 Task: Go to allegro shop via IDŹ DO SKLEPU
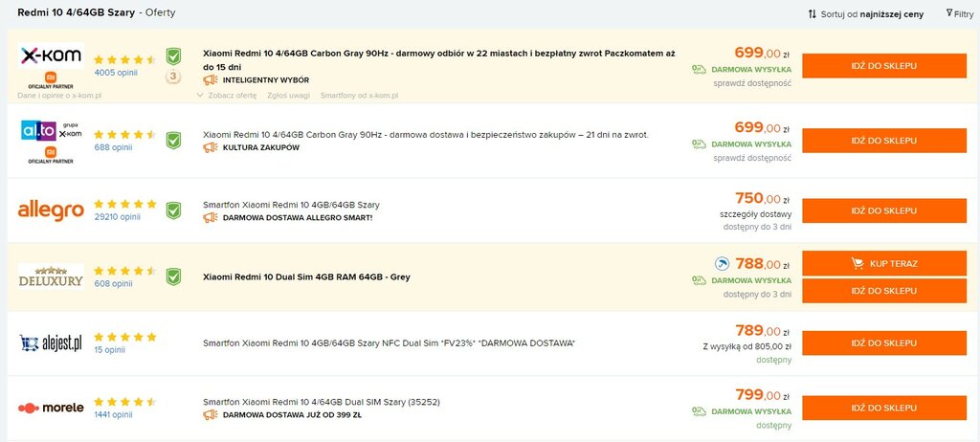coord(883,210)
